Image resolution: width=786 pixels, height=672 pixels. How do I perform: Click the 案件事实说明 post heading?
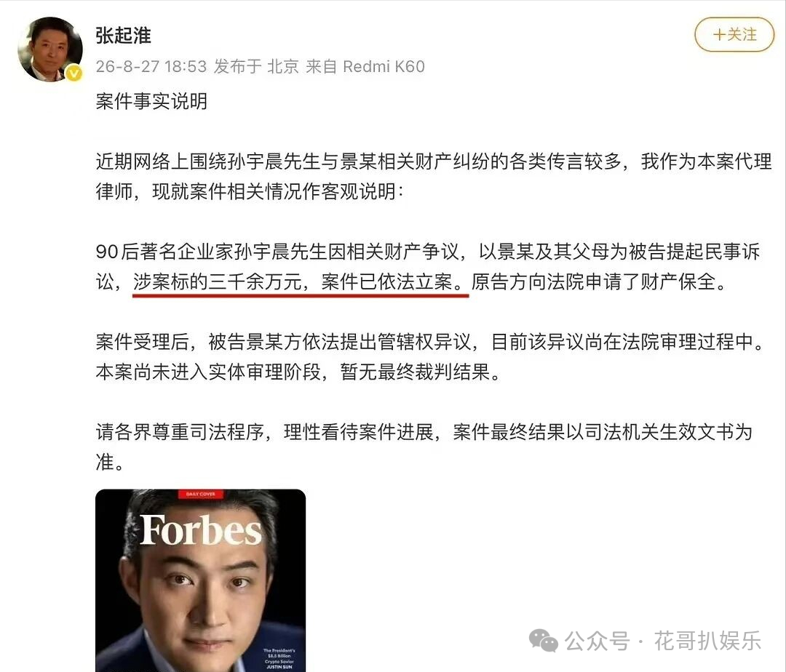coord(151,101)
